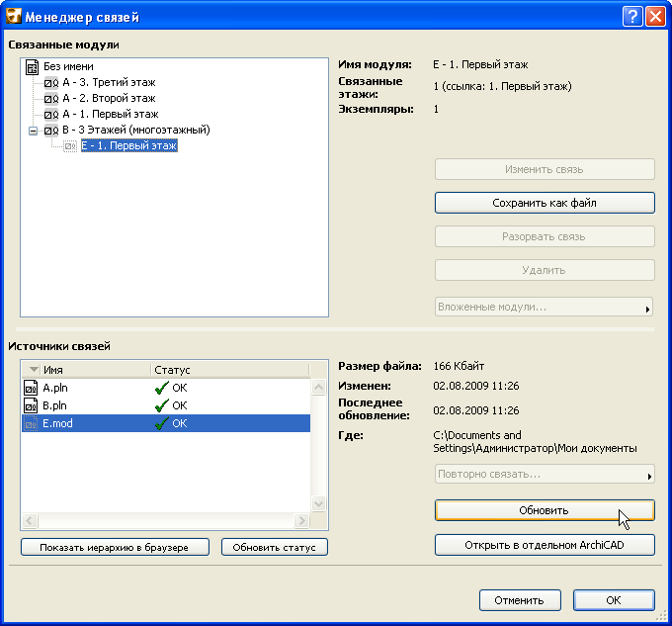Click module icon of А - 2. Второй этаж

(51, 98)
